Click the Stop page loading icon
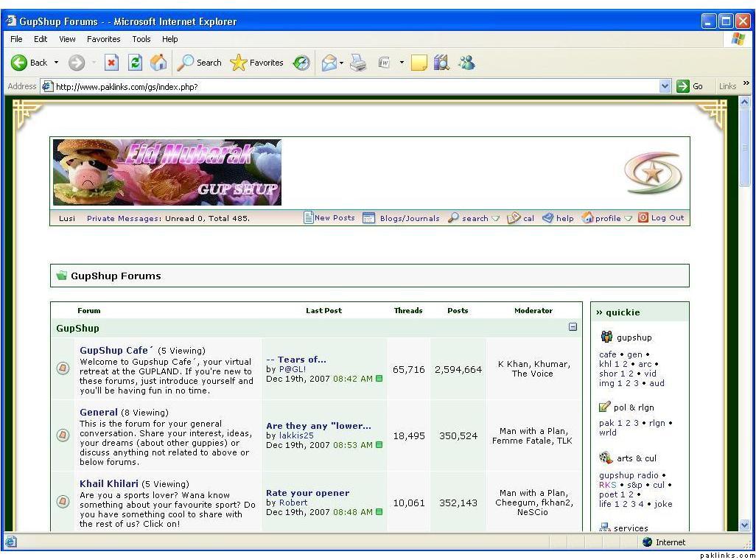 111,63
